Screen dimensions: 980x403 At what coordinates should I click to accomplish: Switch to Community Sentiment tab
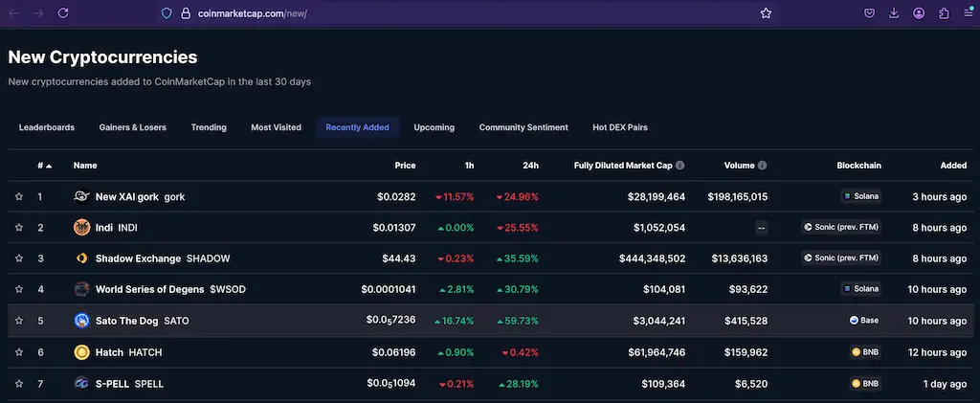pos(523,127)
